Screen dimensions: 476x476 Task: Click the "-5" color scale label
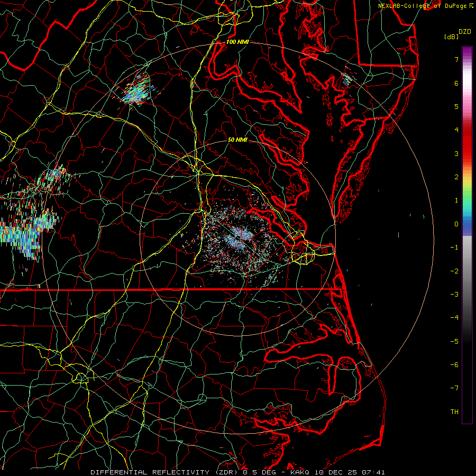454,342
